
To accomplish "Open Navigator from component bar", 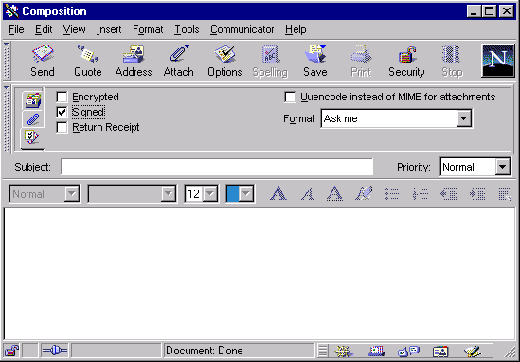I will tap(344, 351).
